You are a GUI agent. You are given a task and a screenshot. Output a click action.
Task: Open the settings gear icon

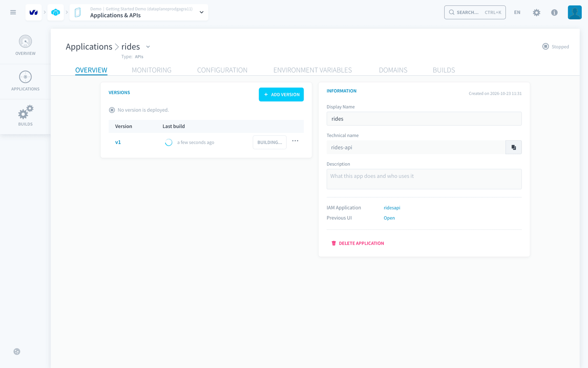[536, 13]
